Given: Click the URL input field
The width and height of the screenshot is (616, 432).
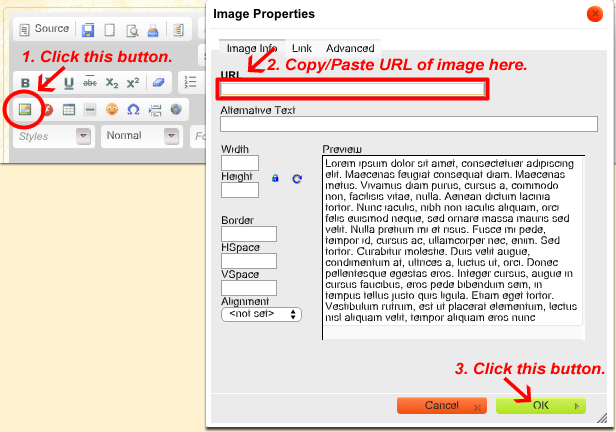Looking at the screenshot, I should tap(353, 89).
